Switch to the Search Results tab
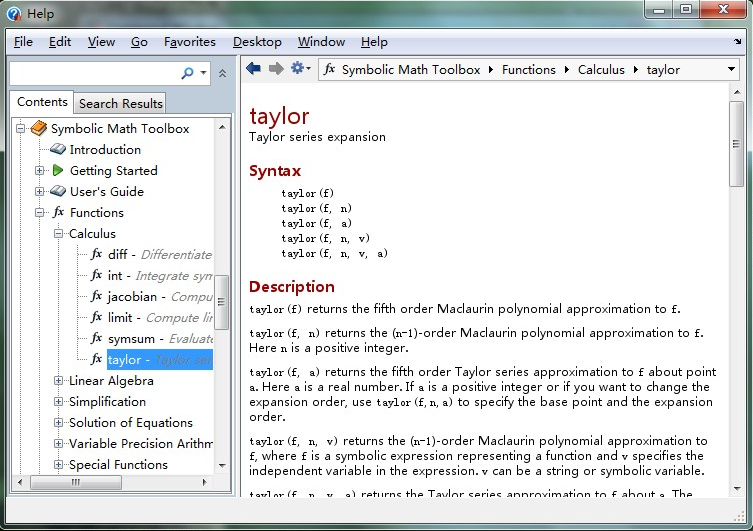Image resolution: width=753 pixels, height=531 pixels. pos(121,103)
